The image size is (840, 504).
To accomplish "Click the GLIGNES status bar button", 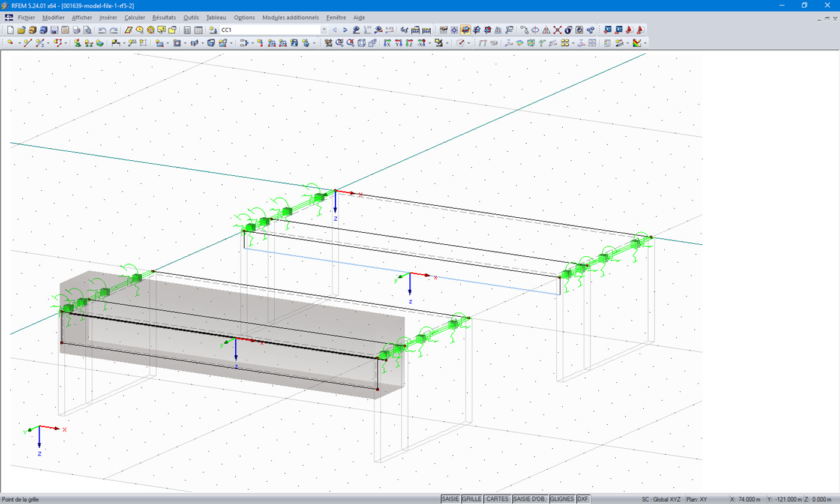I will 562,499.
